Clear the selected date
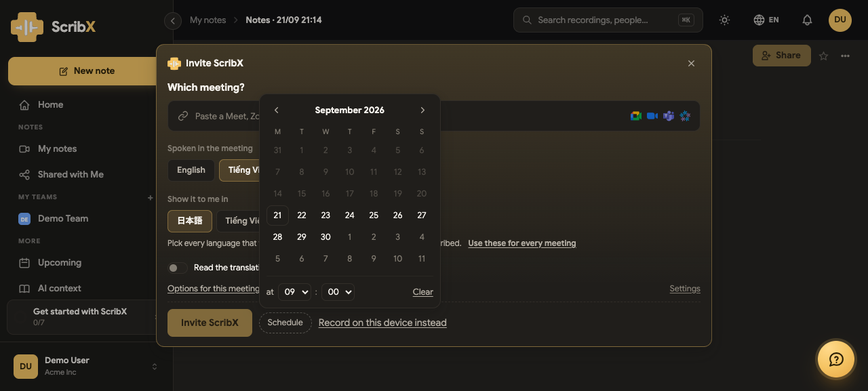This screenshot has width=868, height=391. tap(422, 292)
